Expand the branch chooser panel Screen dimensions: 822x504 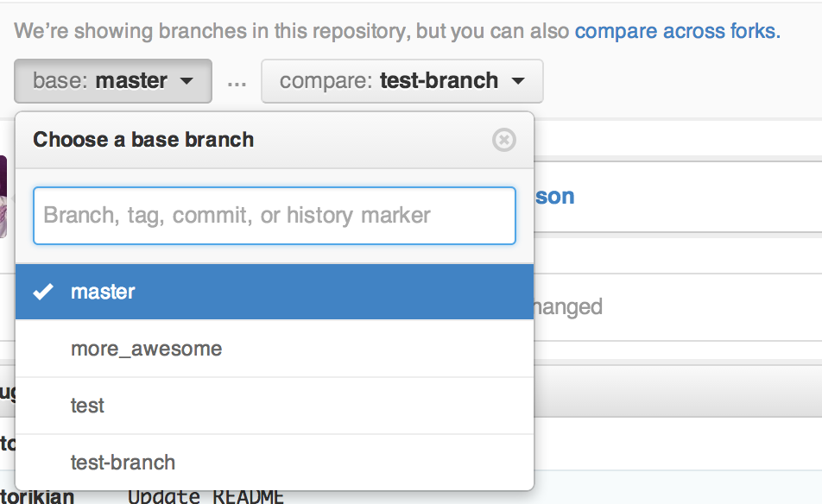(x=112, y=80)
